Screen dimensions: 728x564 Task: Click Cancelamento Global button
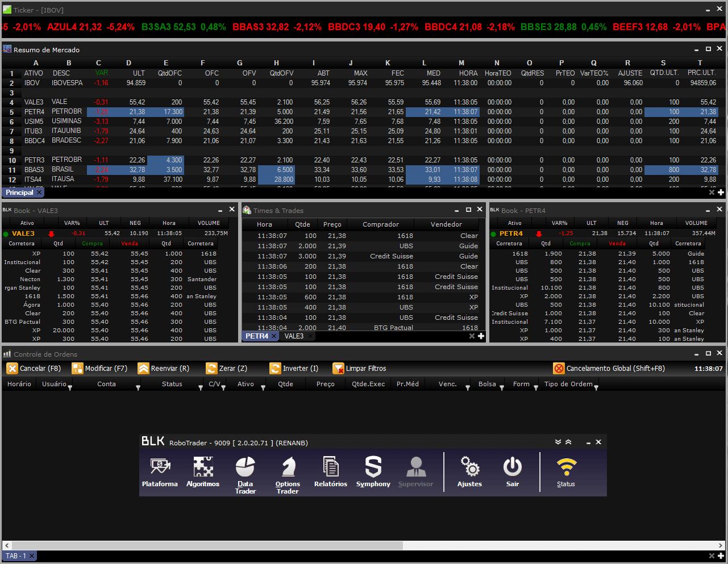pos(609,369)
